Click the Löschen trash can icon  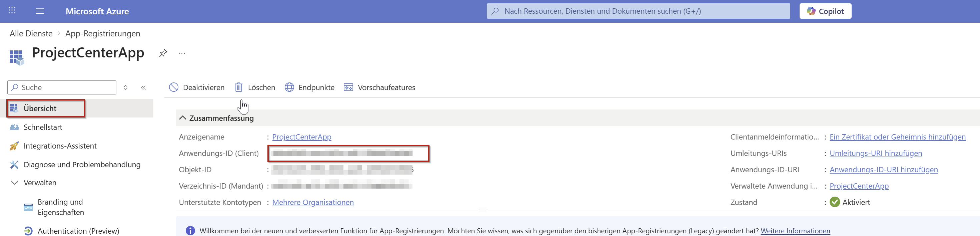(238, 87)
